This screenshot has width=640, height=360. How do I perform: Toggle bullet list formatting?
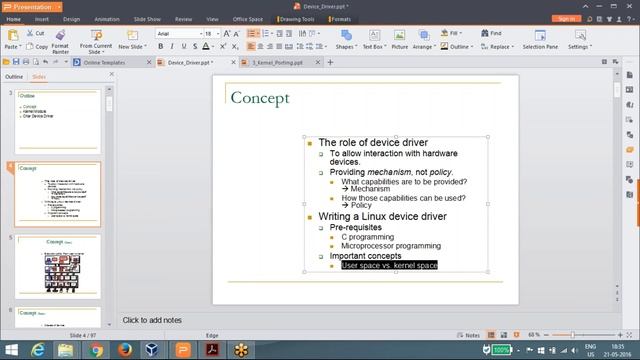tap(251, 33)
